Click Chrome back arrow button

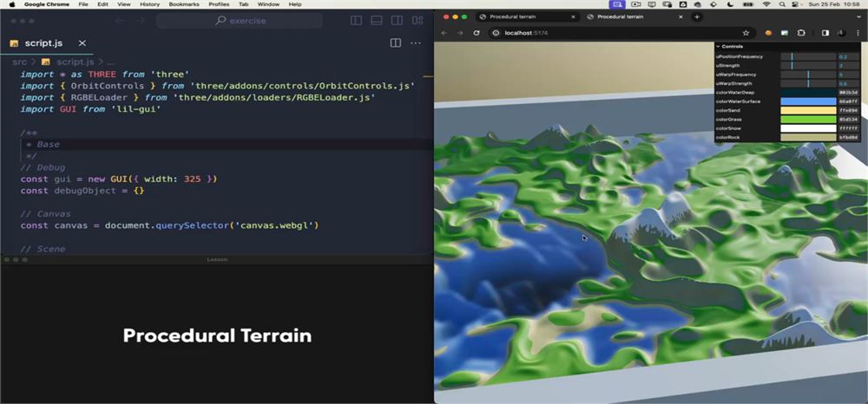[444, 33]
